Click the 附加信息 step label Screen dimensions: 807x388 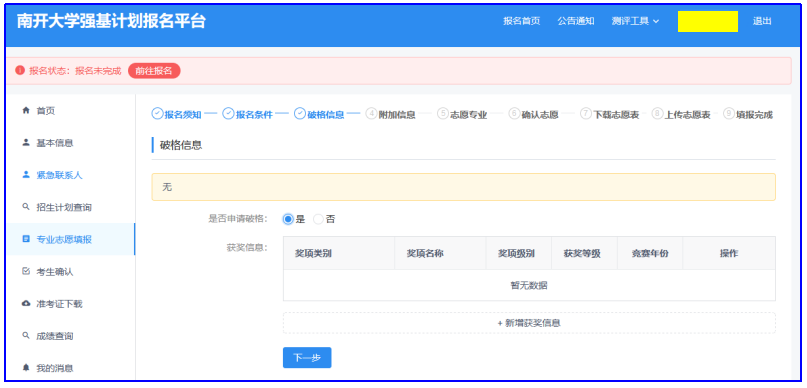397,115
